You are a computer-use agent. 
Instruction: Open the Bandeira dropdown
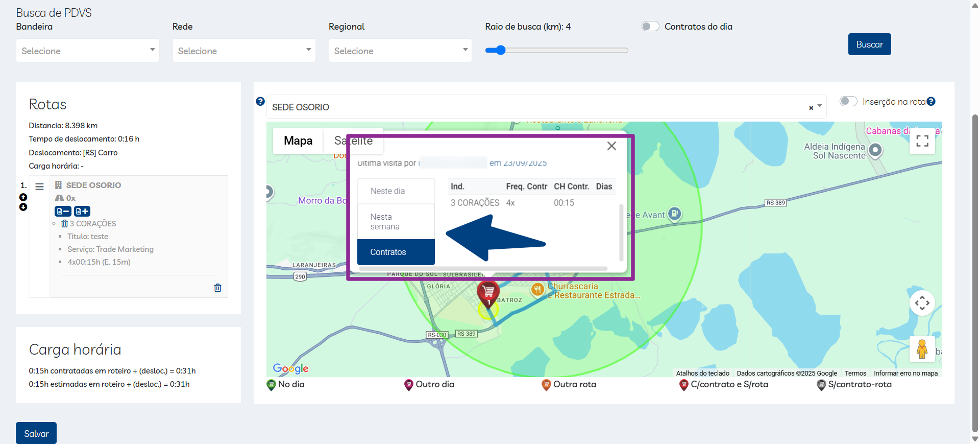(88, 51)
